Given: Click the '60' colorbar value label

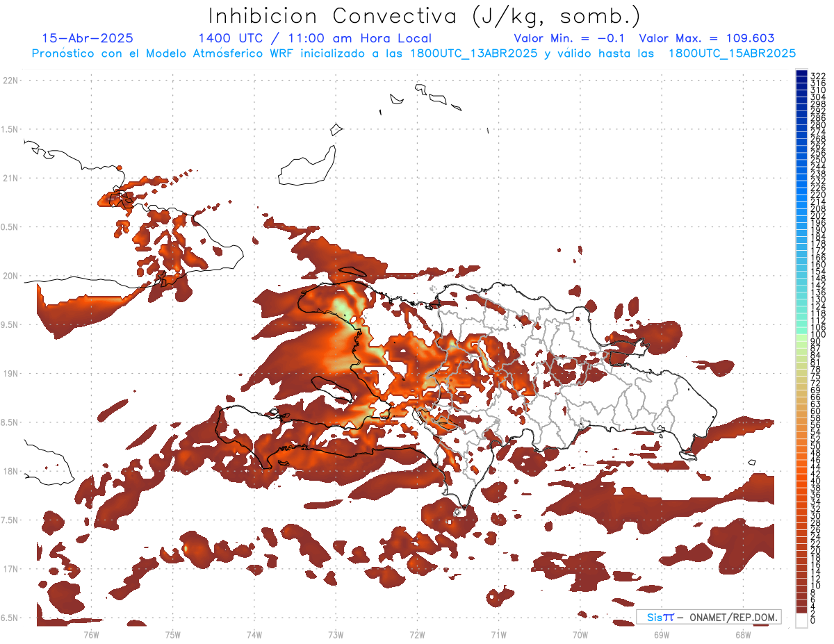Looking at the screenshot, I should point(816,411).
